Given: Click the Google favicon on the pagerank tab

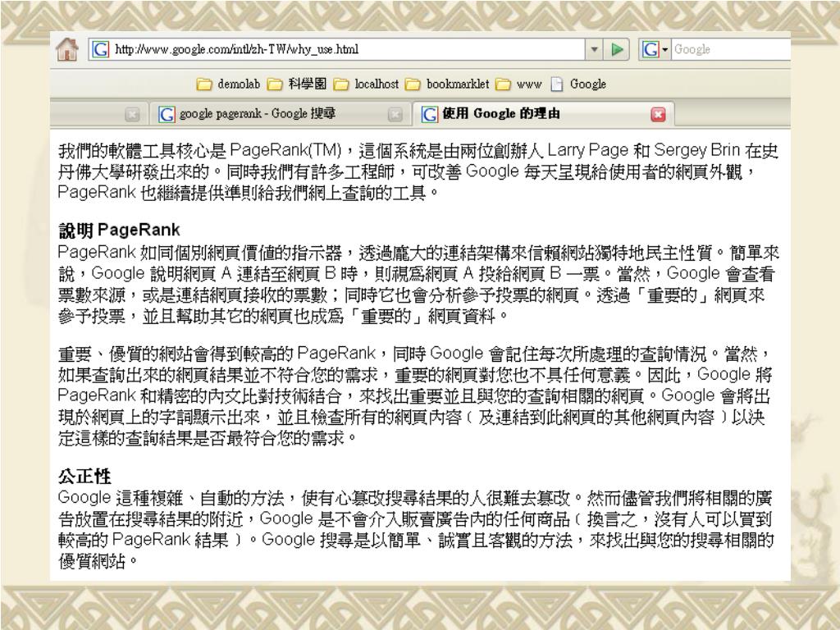Looking at the screenshot, I should (x=167, y=114).
